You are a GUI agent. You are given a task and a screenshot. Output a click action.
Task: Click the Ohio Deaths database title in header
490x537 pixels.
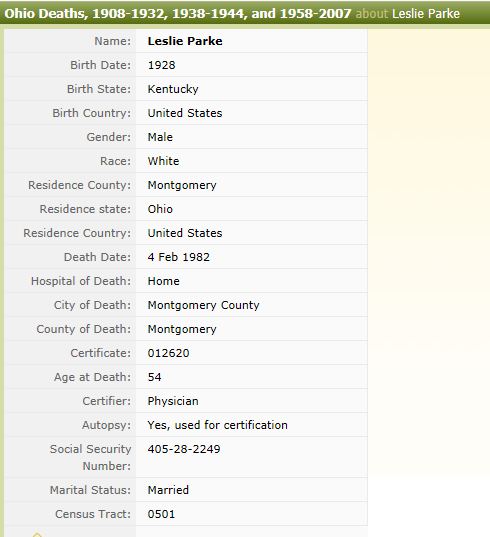(x=178, y=13)
